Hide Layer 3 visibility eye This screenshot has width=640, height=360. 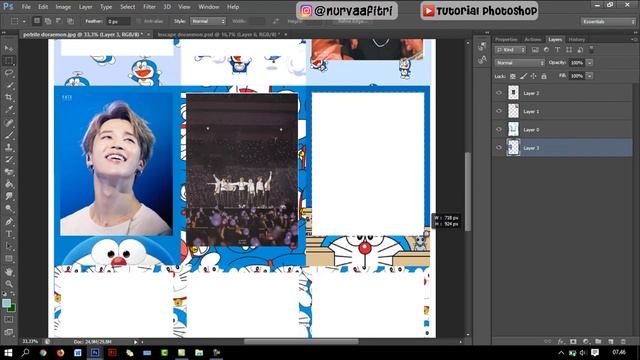pyautogui.click(x=499, y=148)
